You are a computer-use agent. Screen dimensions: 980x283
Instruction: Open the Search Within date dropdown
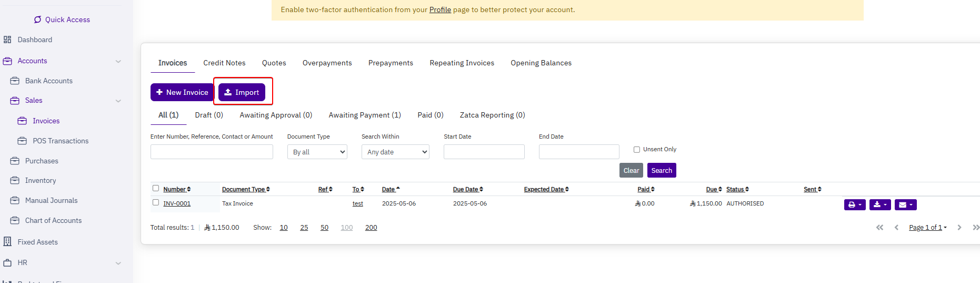395,152
